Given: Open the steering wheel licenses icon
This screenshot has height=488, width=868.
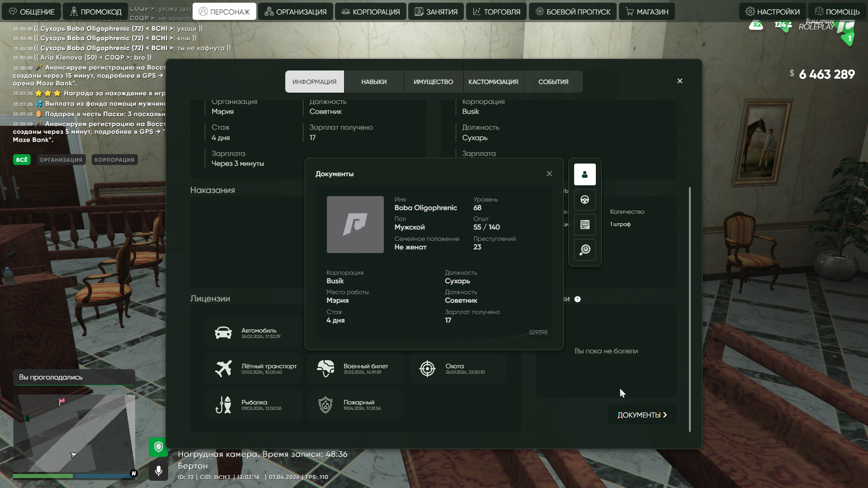Looking at the screenshot, I should point(585,200).
